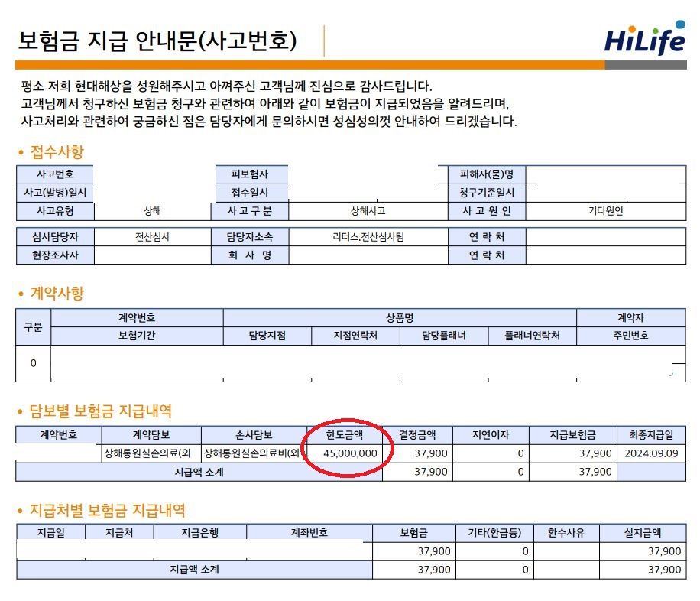
Task: Click the 보험금 지급 안내문 title
Action: tap(157, 40)
